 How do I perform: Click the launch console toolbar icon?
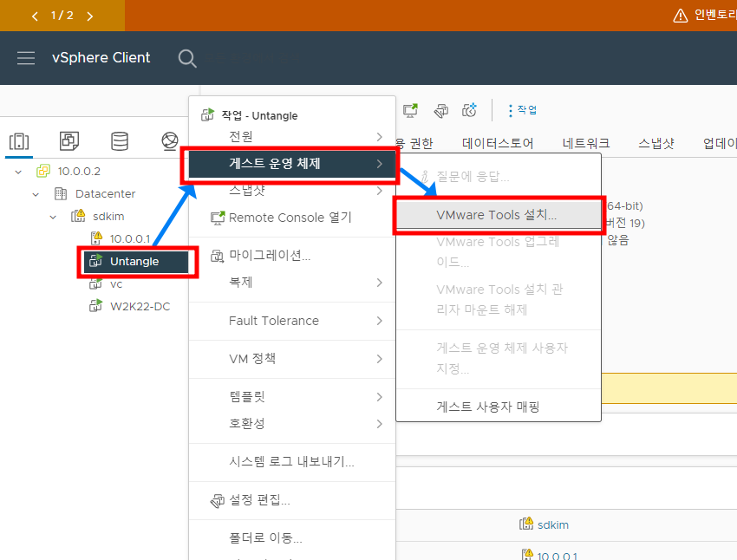pyautogui.click(x=410, y=110)
